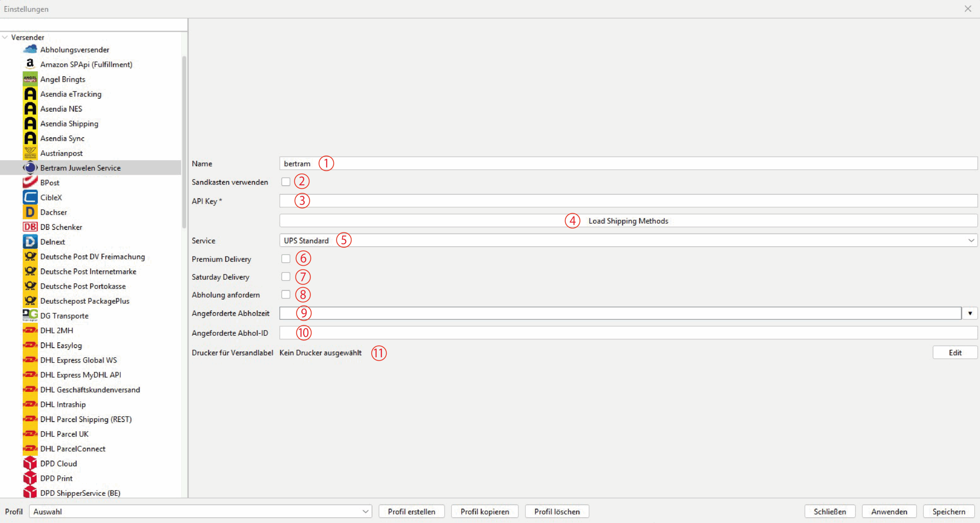Click the Dachser D icon
980x523 pixels.
30,212
